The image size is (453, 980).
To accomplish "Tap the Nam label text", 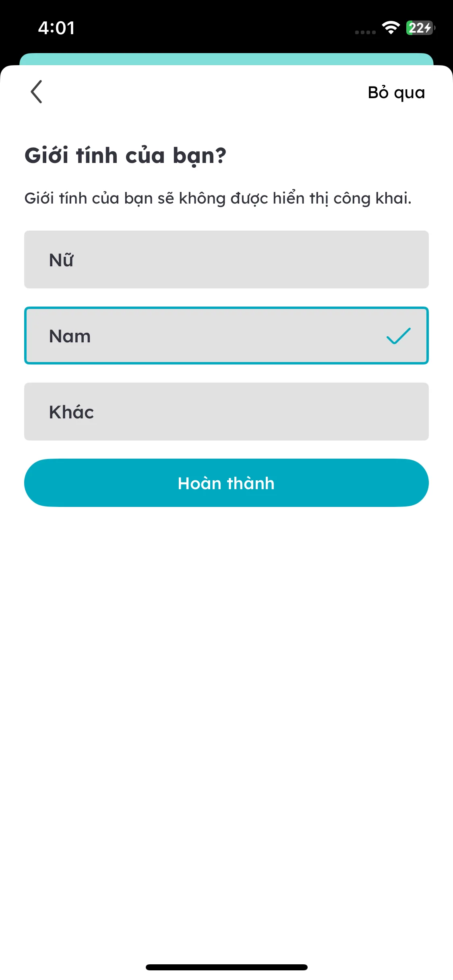I will click(x=70, y=336).
